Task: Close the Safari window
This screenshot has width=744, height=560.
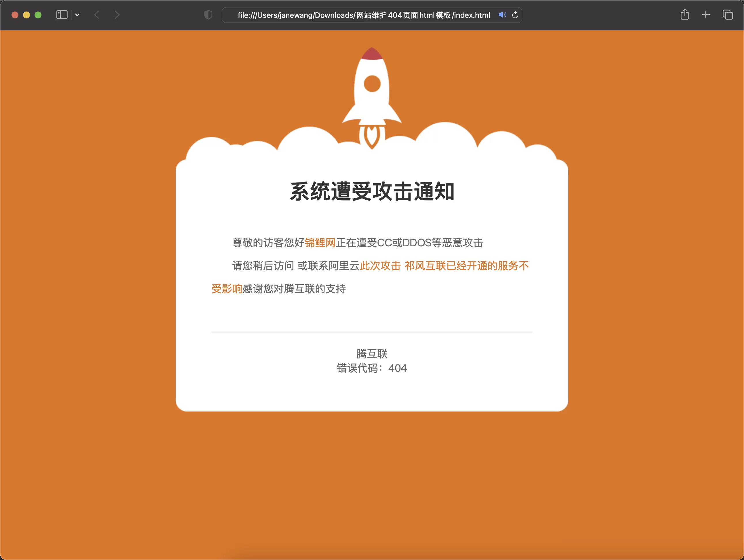Action: click(15, 15)
